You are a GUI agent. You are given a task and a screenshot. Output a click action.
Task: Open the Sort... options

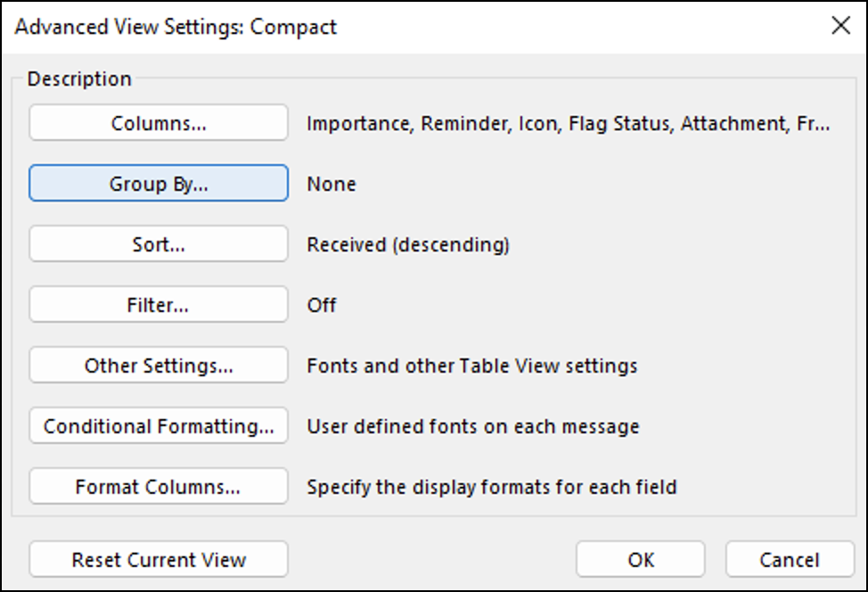click(x=159, y=243)
